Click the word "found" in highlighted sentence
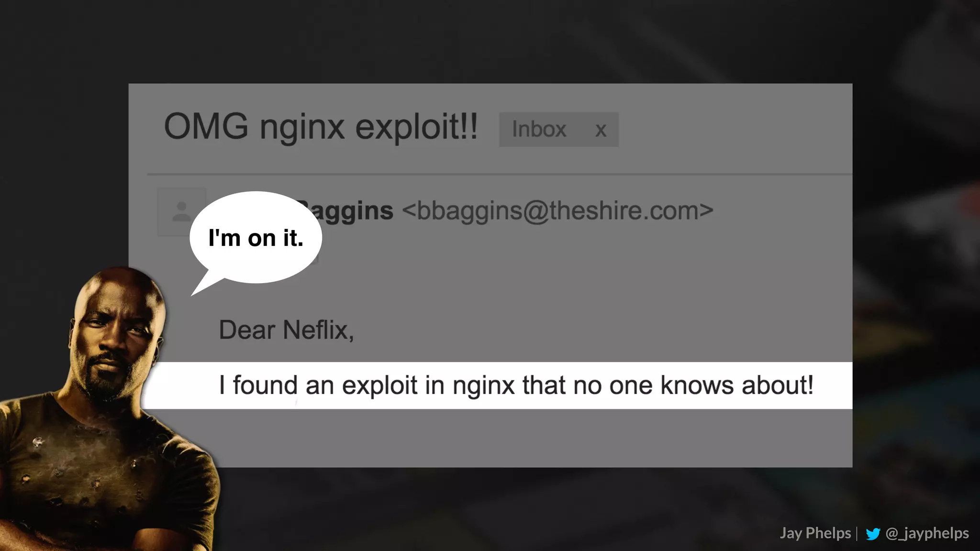This screenshot has height=551, width=980. [x=265, y=386]
